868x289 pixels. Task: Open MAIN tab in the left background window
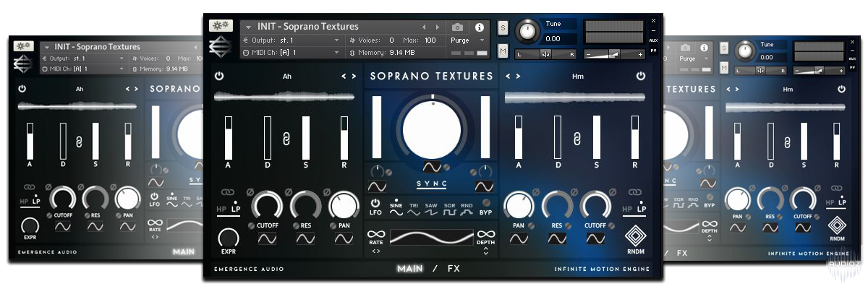[184, 253]
